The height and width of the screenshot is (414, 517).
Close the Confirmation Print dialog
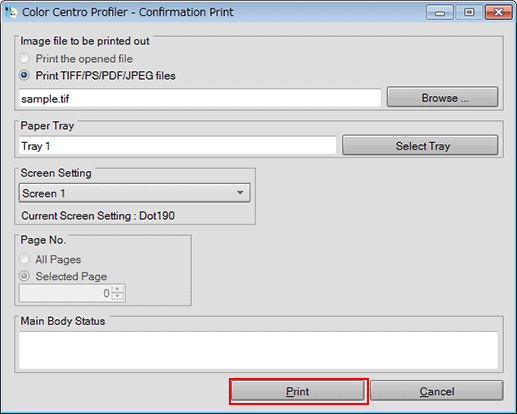coord(498,13)
